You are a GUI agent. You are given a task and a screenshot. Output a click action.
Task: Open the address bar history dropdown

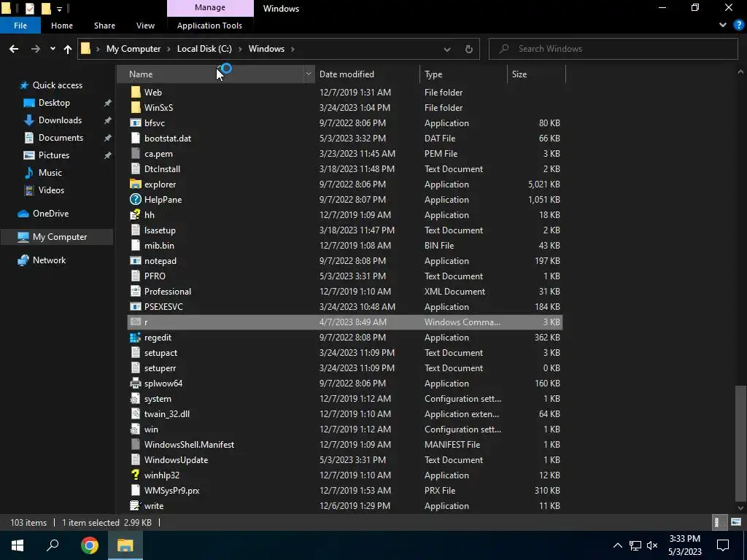[447, 49]
